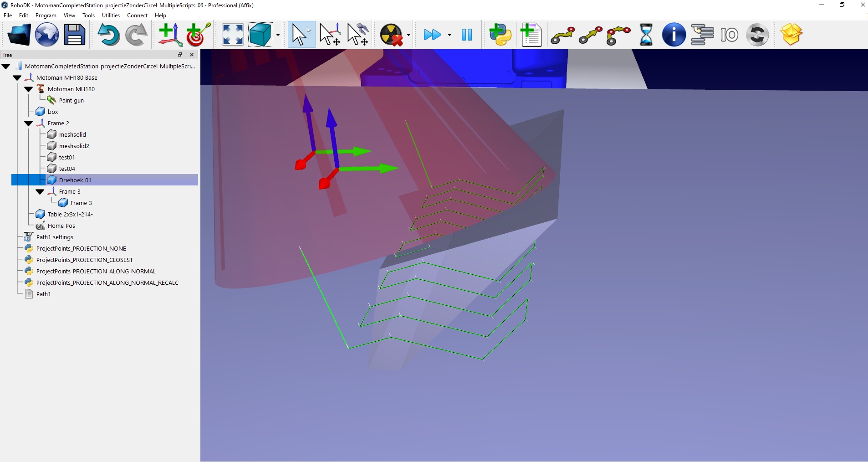This screenshot has width=868, height=462.
Task: Click the blue information icon
Action: pyautogui.click(x=674, y=35)
